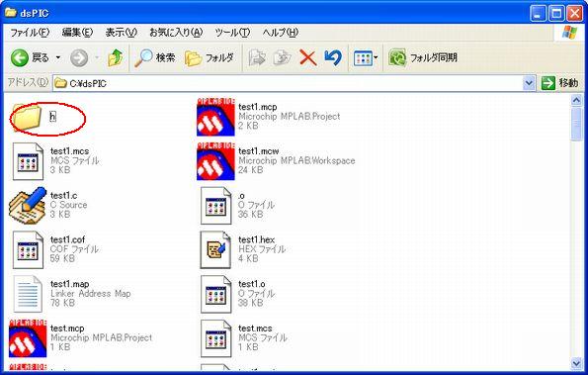Image resolution: width=588 pixels, height=375 pixels.
Task: Click the scrollbar down arrow
Action: click(576, 363)
